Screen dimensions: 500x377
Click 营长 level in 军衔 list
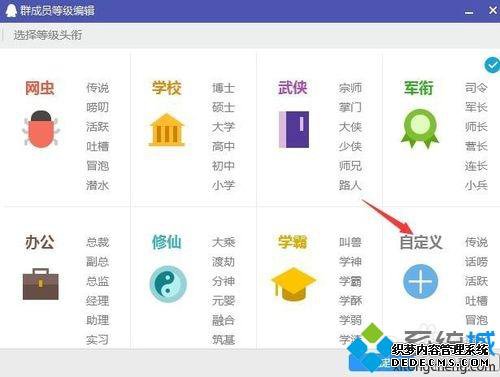pos(476,146)
